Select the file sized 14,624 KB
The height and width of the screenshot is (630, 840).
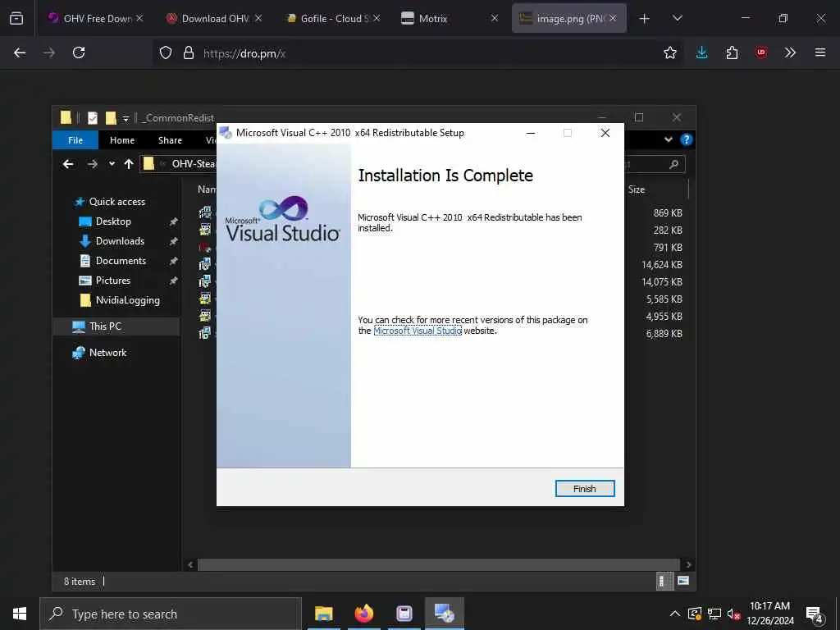pos(662,265)
